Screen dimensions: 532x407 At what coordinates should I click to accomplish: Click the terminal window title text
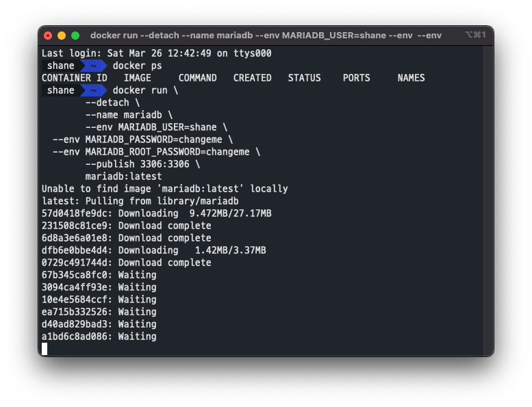point(266,36)
